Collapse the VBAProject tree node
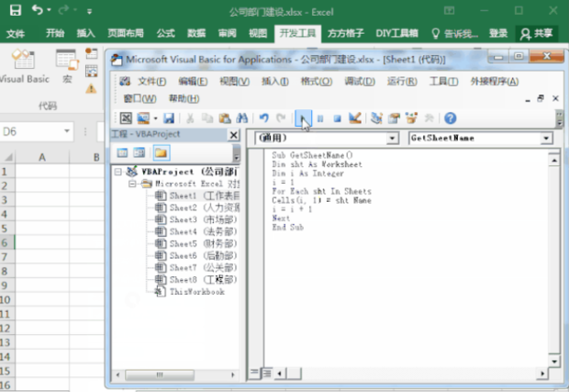The height and width of the screenshot is (392, 569). pos(118,172)
